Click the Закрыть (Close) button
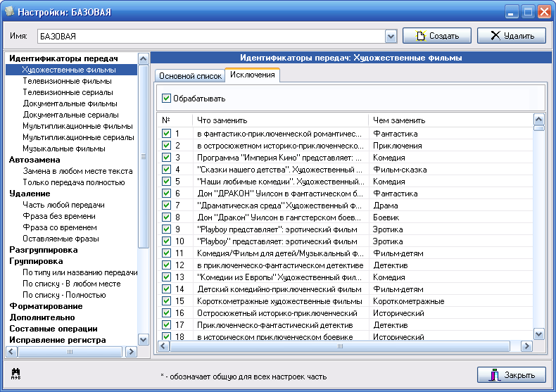The height and width of the screenshot is (392, 556). pyautogui.click(x=512, y=375)
